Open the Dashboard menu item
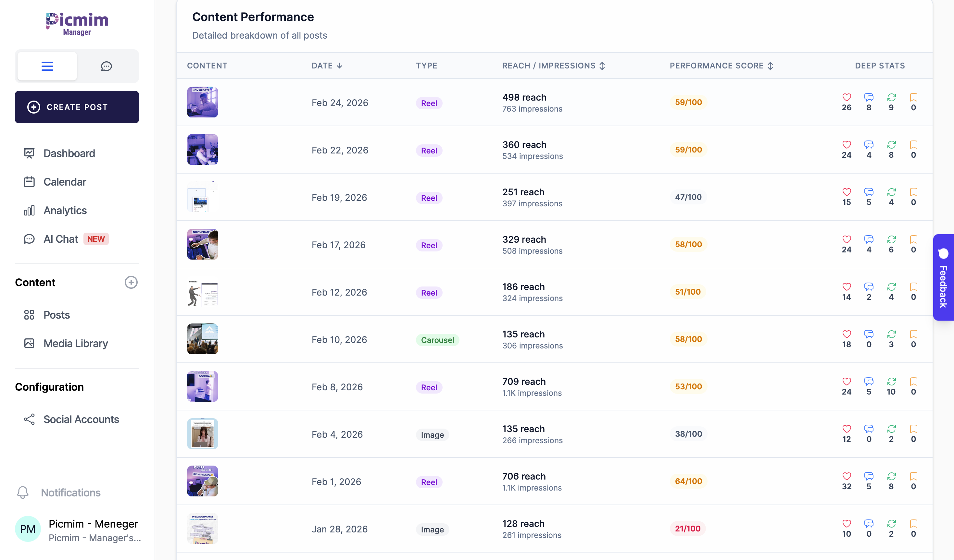 69,153
